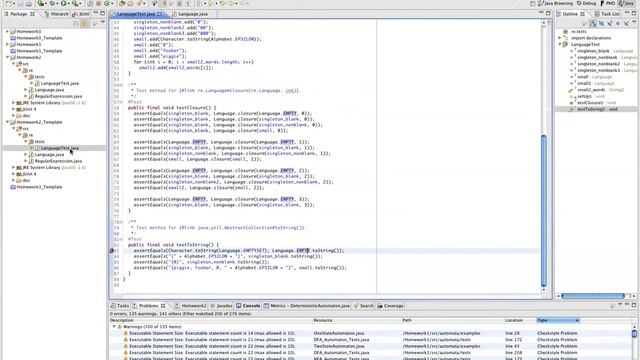
Task: Click the editor vertical scrollbar thumb
Action: [543, 210]
